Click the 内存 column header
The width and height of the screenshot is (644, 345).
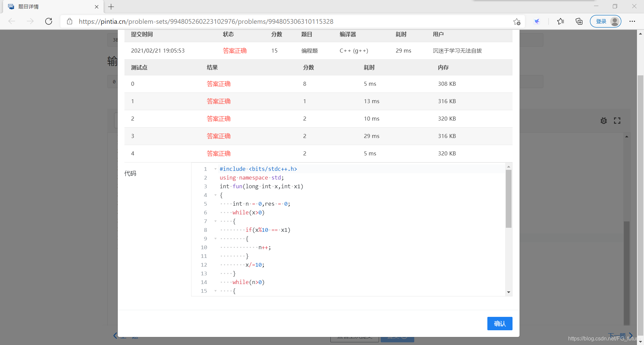(x=443, y=67)
